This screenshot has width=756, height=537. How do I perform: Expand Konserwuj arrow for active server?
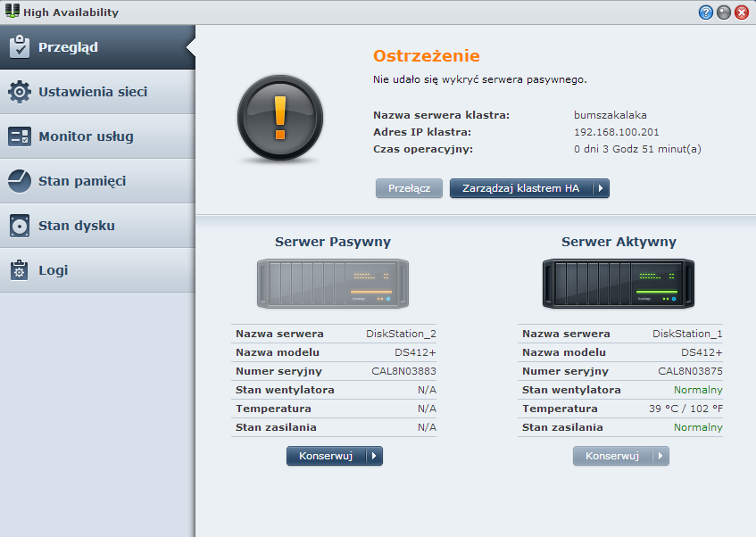click(x=661, y=456)
